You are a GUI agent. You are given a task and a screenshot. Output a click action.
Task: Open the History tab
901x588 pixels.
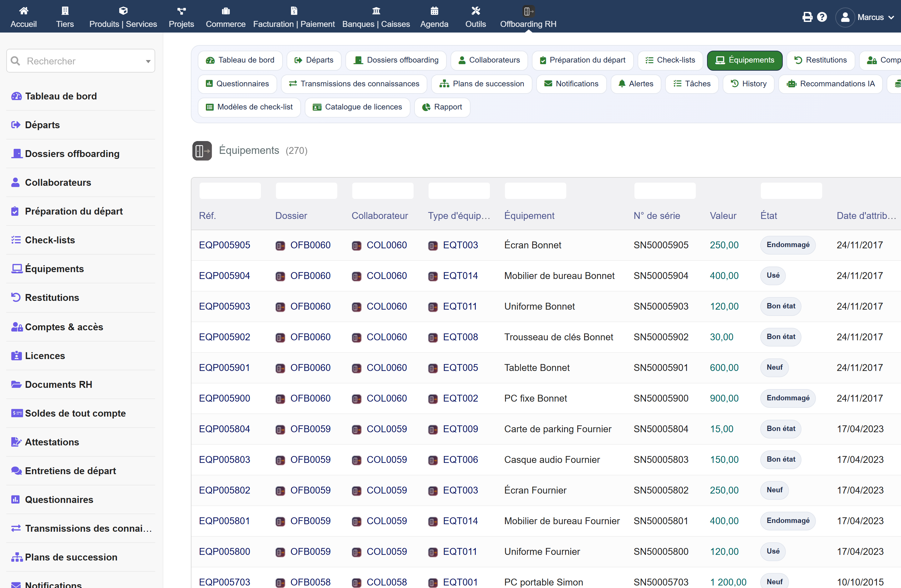click(748, 84)
